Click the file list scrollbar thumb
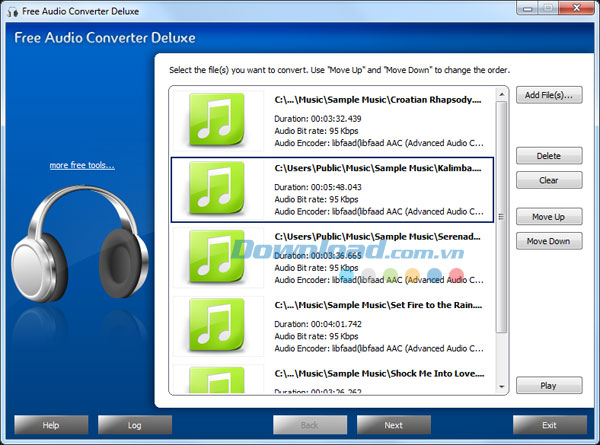 pos(502,217)
